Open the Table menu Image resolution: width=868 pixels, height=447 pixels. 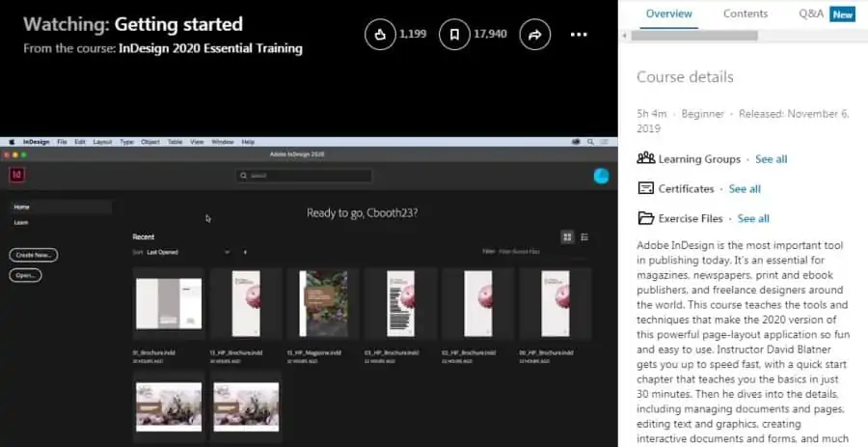point(175,142)
